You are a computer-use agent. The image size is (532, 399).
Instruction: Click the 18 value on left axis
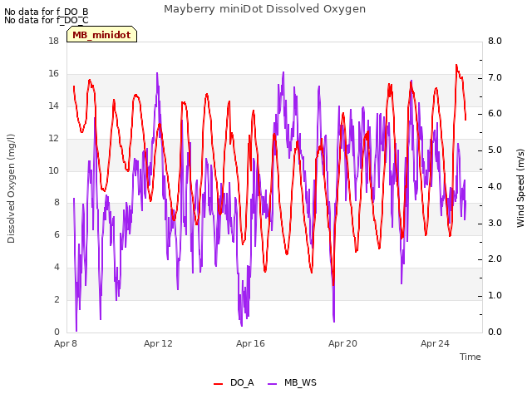tap(53, 41)
